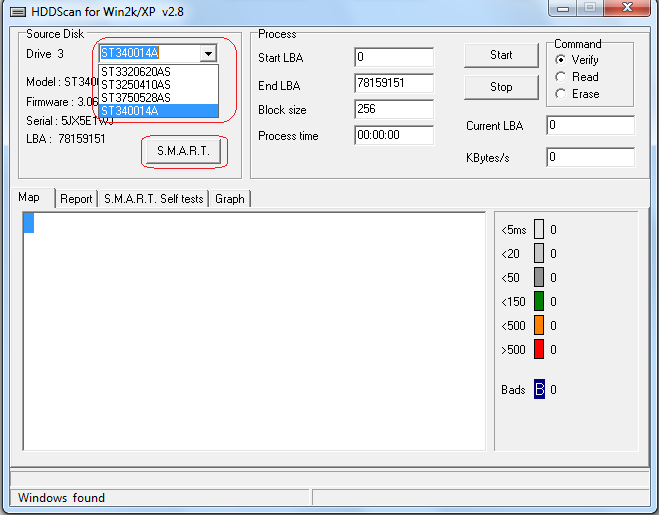Click the <50 dark gray swatch
Screen dimensions: 659x515
coord(539,277)
